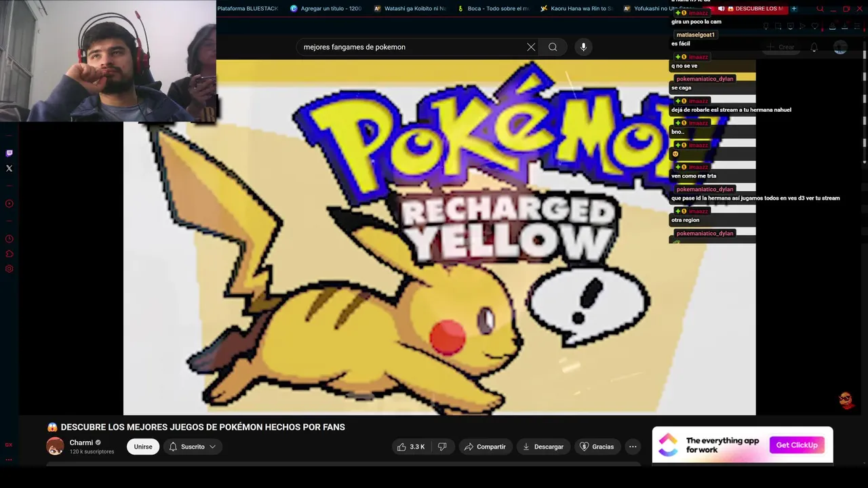The image size is (868, 488).
Task: Click the YouTube Crear button
Action: [x=781, y=47]
